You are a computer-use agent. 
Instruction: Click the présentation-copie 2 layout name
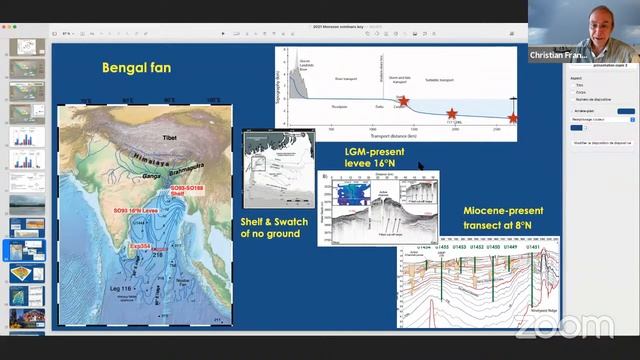[610, 65]
